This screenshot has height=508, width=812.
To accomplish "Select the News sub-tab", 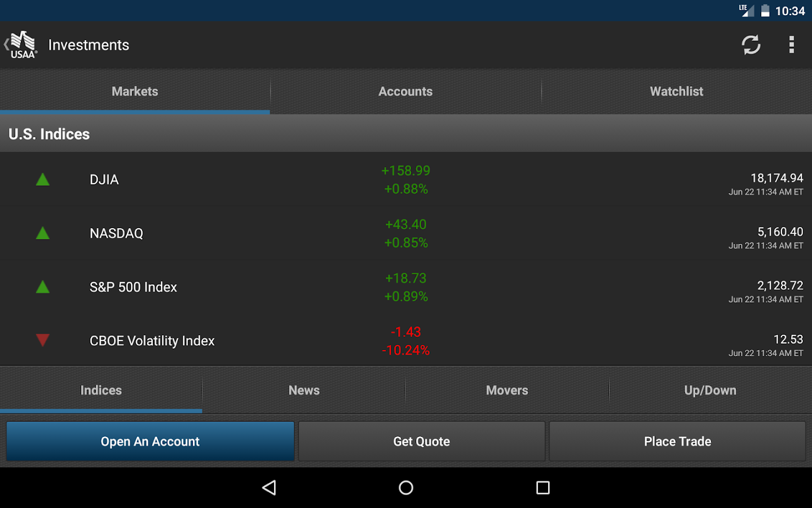I will click(x=304, y=390).
